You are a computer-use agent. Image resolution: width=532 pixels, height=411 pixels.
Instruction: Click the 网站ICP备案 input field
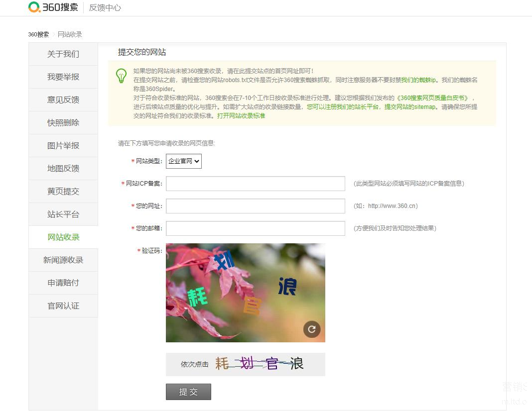[x=255, y=184]
